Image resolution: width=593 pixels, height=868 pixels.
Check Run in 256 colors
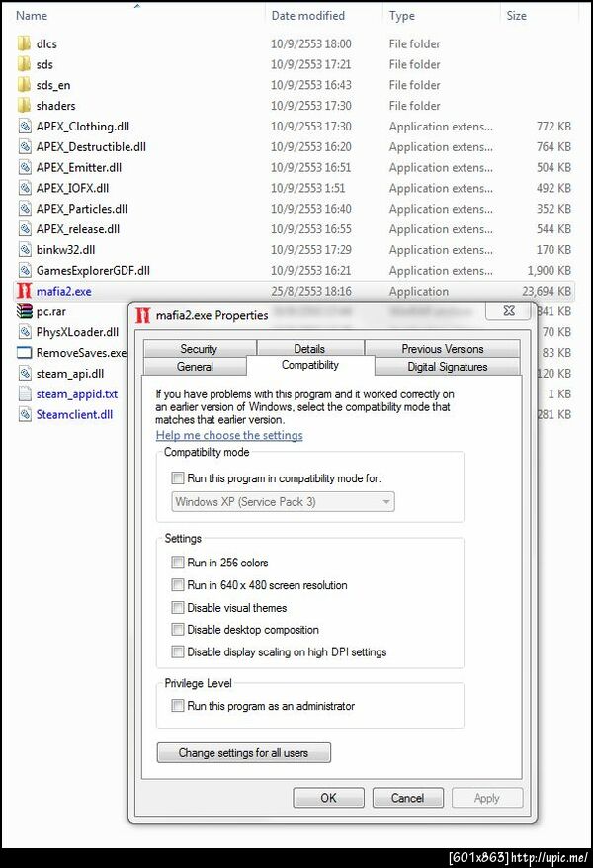point(178,563)
